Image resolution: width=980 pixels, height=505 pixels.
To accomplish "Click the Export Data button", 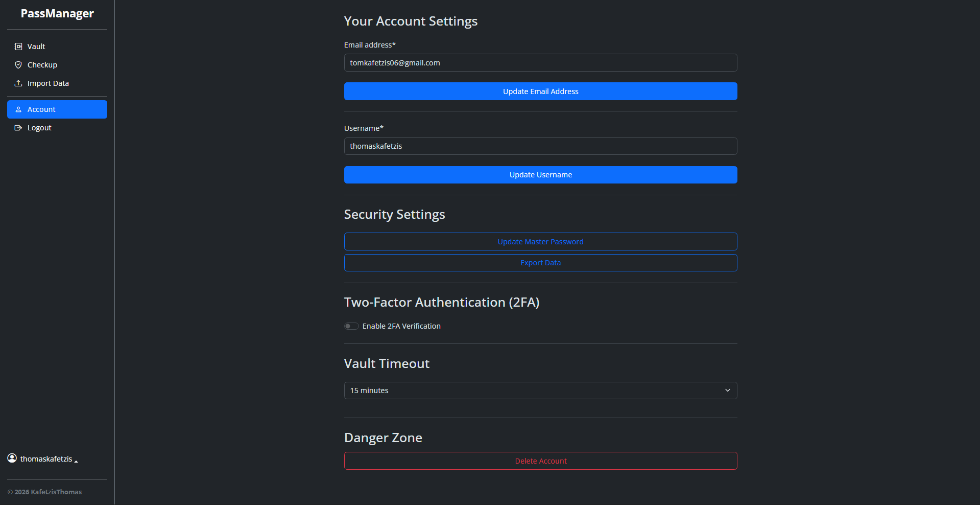I will click(x=540, y=263).
